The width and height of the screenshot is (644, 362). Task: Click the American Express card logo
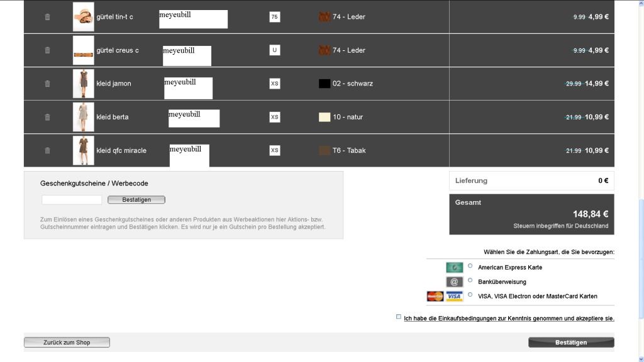tap(454, 268)
